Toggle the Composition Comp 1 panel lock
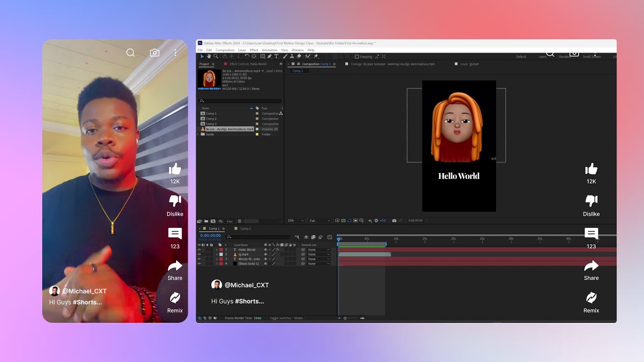The height and width of the screenshot is (362, 644). coord(299,64)
